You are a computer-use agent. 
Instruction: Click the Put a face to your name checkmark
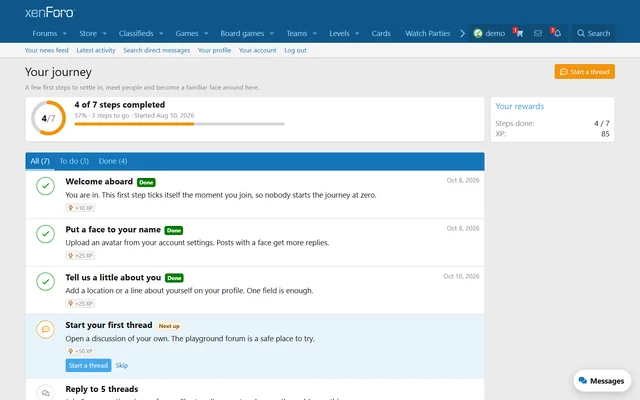click(x=45, y=234)
